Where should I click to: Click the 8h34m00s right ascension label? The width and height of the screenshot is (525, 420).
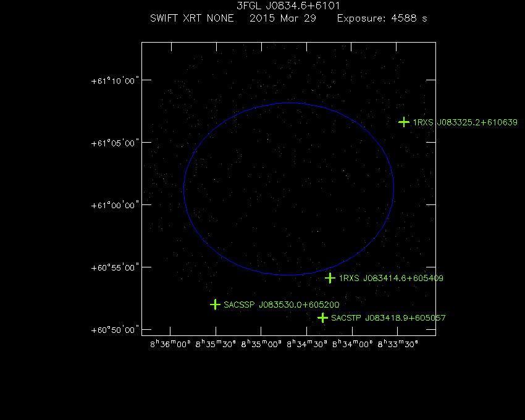pos(352,344)
